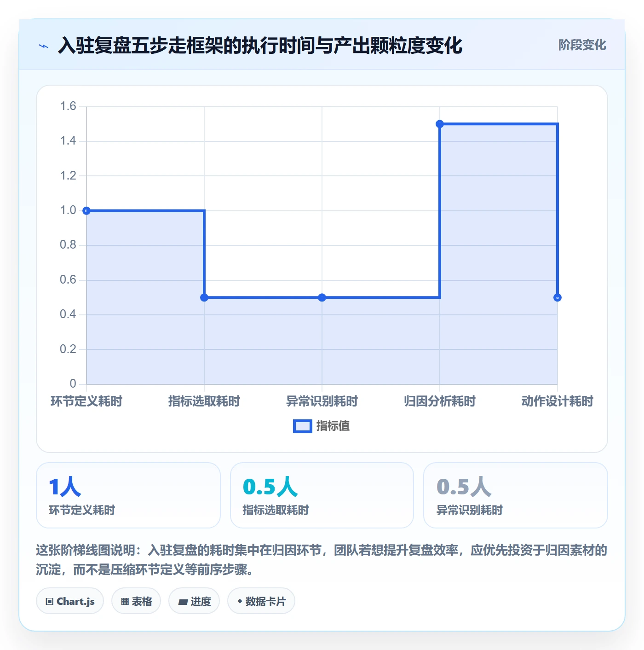Click the description paragraph starting 这张阶梯线图说明
Image resolution: width=644 pixels, height=650 pixels.
(322, 560)
